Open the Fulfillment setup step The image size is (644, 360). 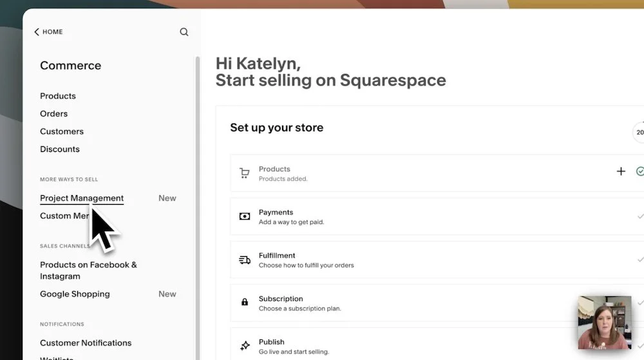point(437,260)
